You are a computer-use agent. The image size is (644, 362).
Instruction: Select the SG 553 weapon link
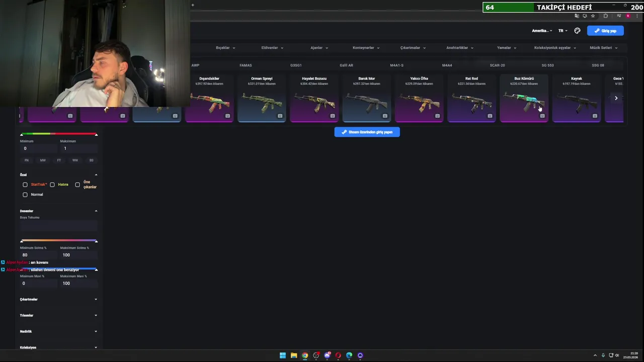point(547,65)
